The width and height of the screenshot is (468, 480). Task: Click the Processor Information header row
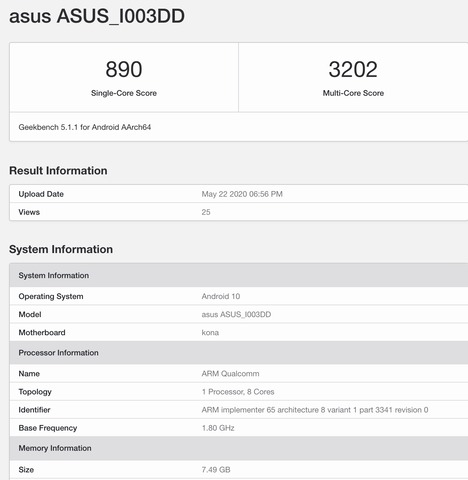click(x=239, y=353)
